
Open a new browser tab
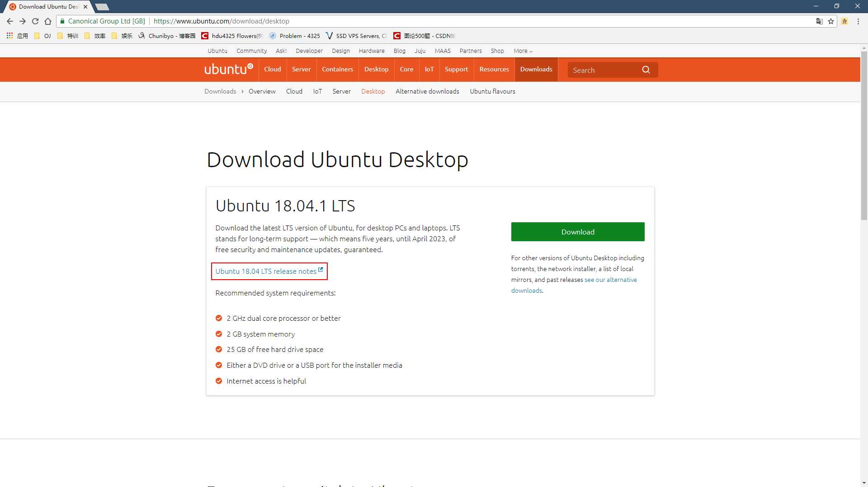[x=102, y=7]
